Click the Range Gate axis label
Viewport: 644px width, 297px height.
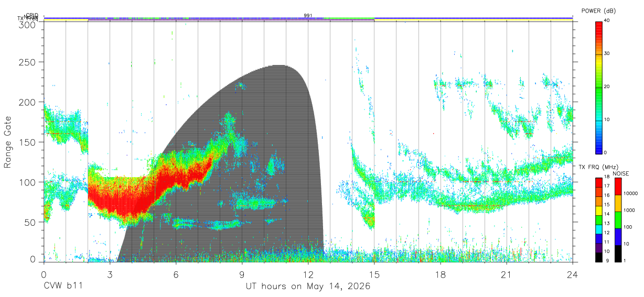(x=8, y=142)
